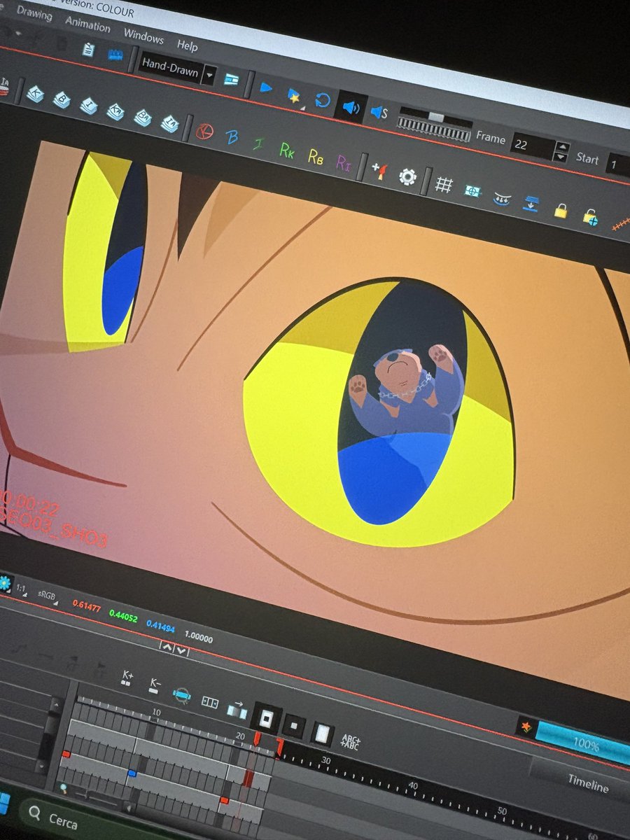The width and height of the screenshot is (630, 840).
Task: Toggle the Sound speaker icon
Action: coord(351,107)
